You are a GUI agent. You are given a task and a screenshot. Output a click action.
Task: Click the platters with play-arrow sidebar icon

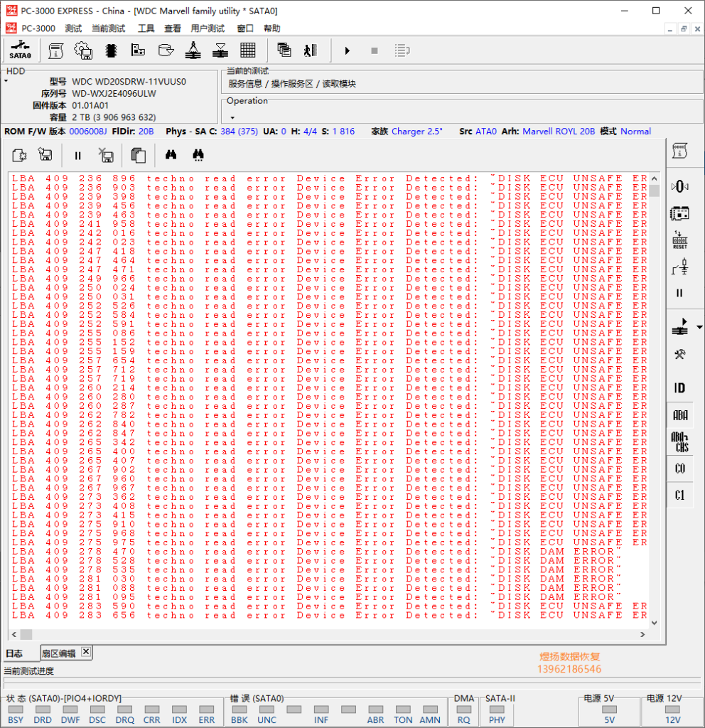pos(680,327)
